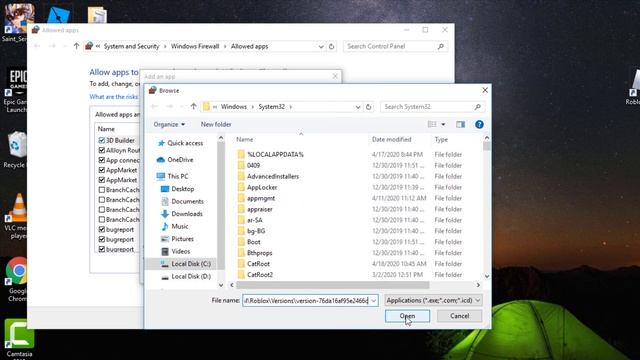Sort by Date modified column header
Viewport: 640px width, 360px height.
tap(391, 140)
